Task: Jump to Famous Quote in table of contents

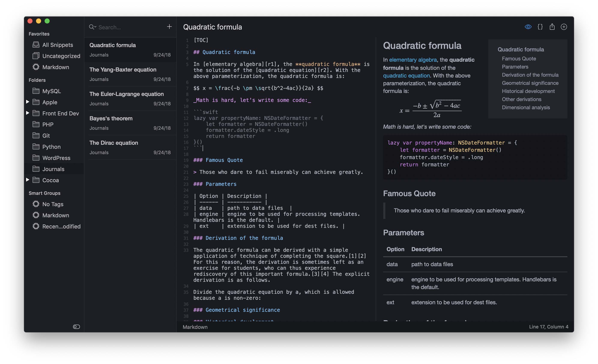Action: point(519,58)
